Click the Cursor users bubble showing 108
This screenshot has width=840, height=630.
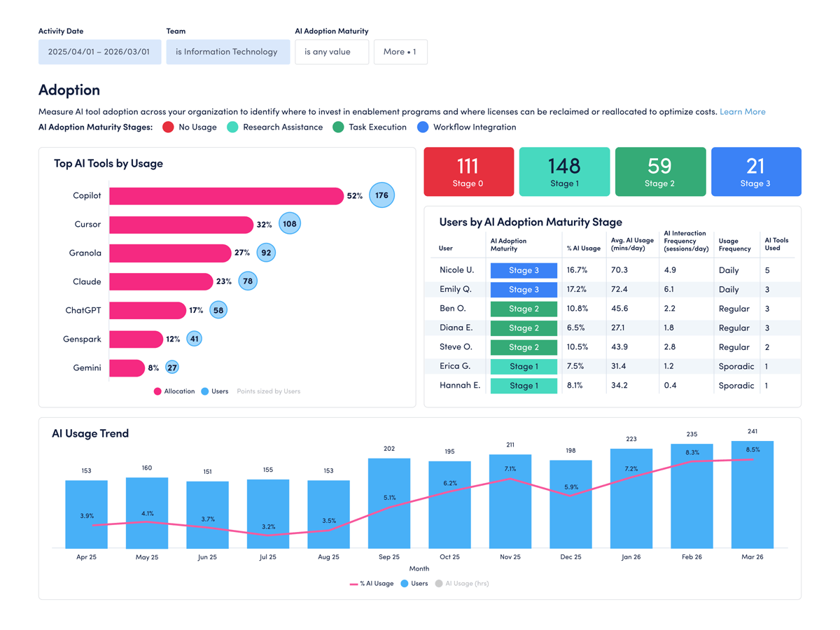click(290, 224)
